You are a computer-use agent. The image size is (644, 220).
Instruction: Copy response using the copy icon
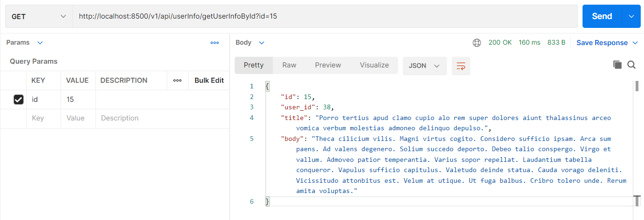click(x=617, y=65)
